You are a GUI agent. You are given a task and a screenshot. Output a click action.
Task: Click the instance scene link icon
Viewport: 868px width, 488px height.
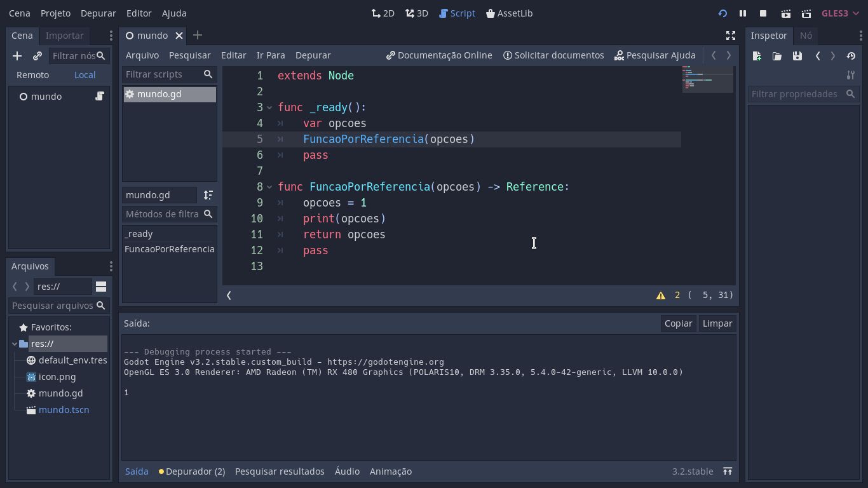coord(37,56)
